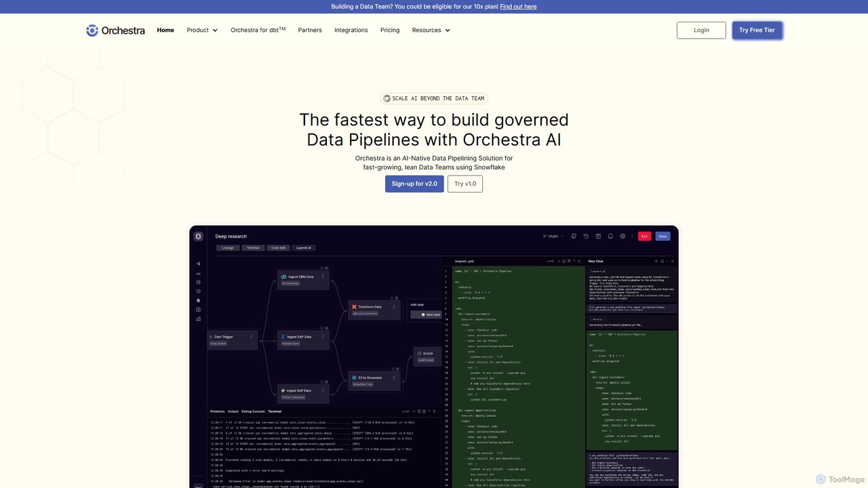Viewport: 868px width, 488px height.
Task: Expand the Resources dropdown menu
Action: 431,30
